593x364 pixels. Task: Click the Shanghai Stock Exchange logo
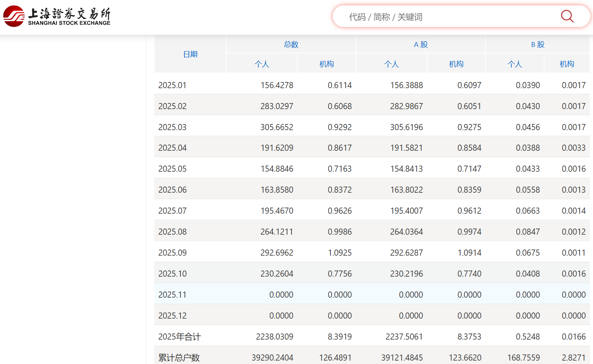coord(57,16)
